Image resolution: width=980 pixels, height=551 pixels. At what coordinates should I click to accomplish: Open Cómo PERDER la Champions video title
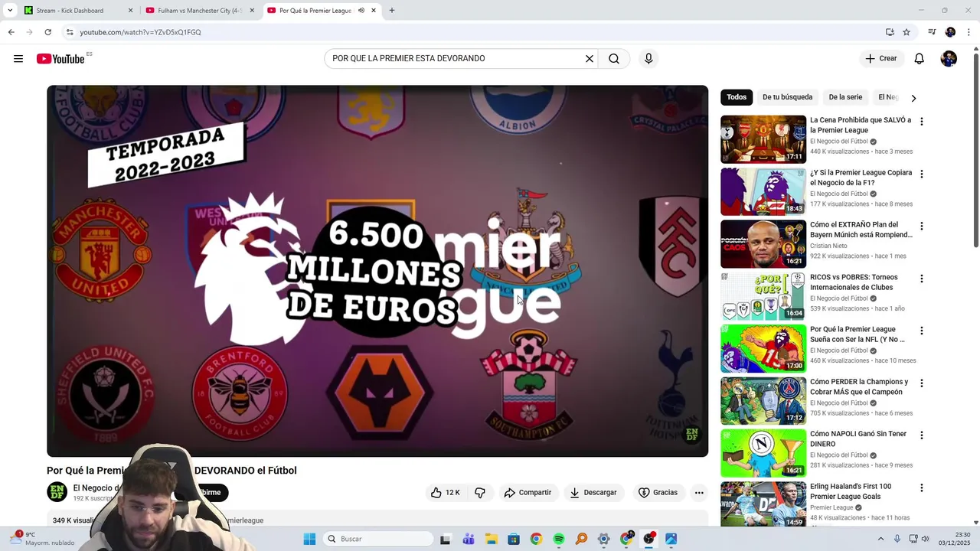(859, 387)
